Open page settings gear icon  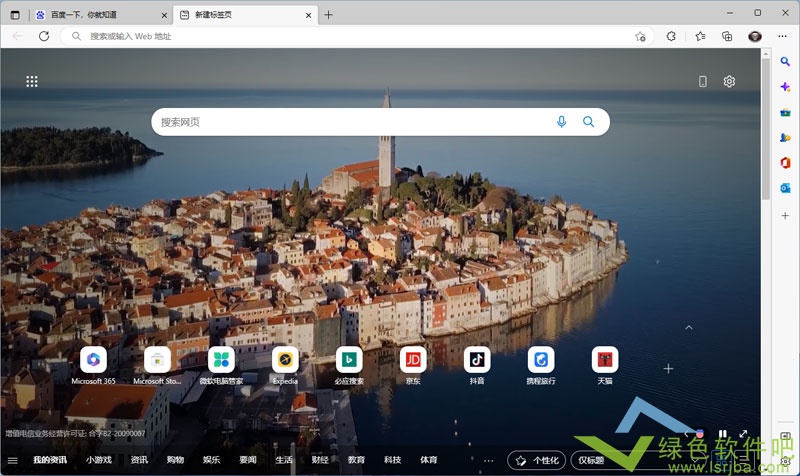729,82
